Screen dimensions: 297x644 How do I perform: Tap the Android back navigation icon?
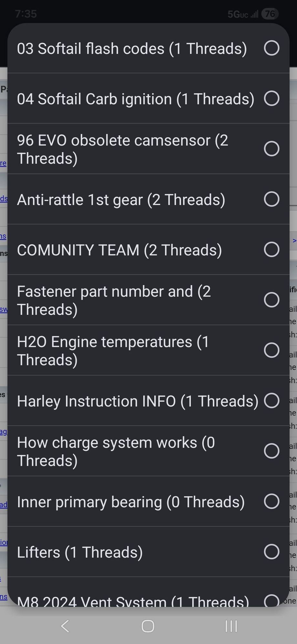(x=65, y=626)
